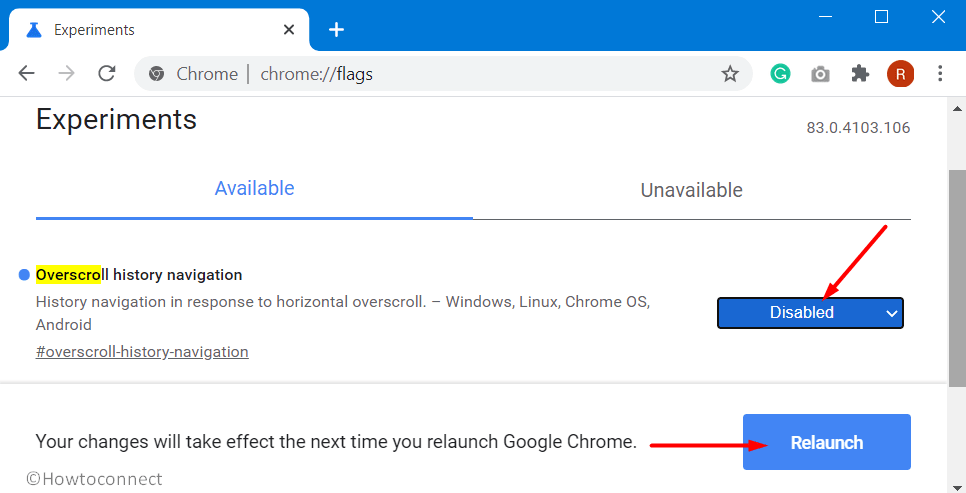
Task: Click the camera screenshot extension icon
Action: [820, 75]
